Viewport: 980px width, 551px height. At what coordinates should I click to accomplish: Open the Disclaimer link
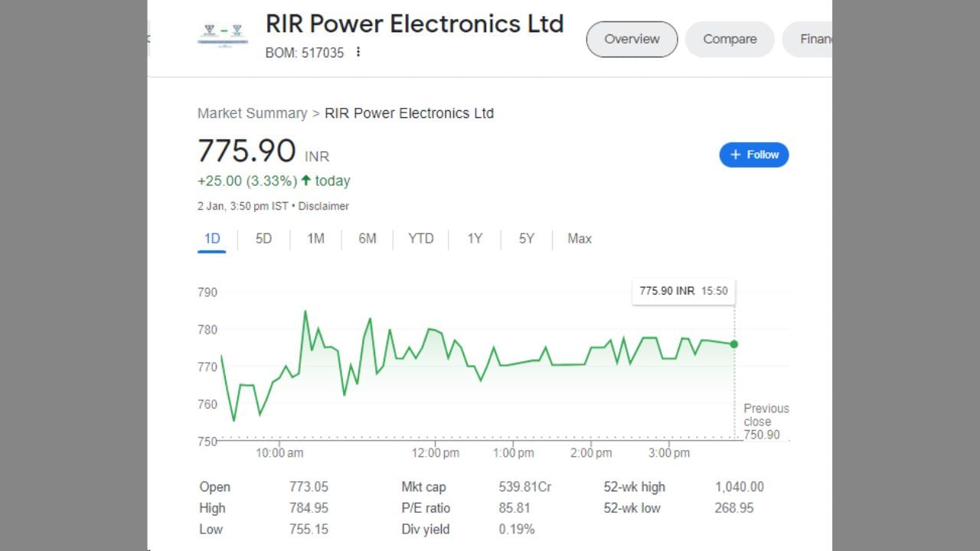tap(323, 206)
